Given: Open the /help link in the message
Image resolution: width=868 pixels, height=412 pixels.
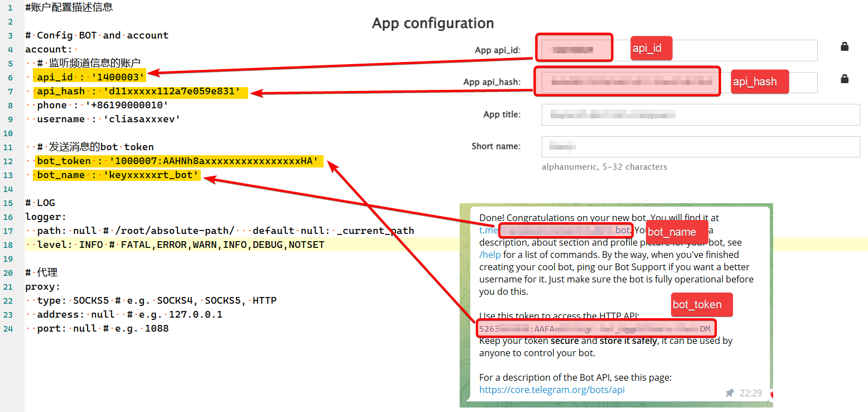Looking at the screenshot, I should [491, 255].
